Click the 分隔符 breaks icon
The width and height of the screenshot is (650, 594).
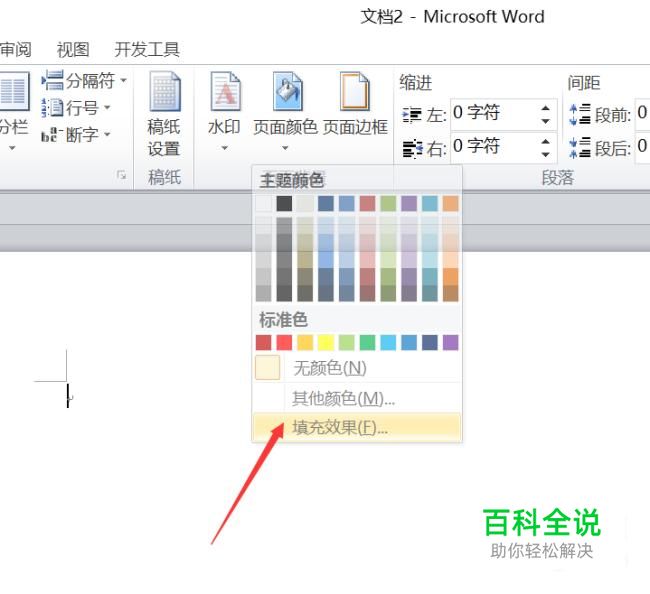coord(53,80)
